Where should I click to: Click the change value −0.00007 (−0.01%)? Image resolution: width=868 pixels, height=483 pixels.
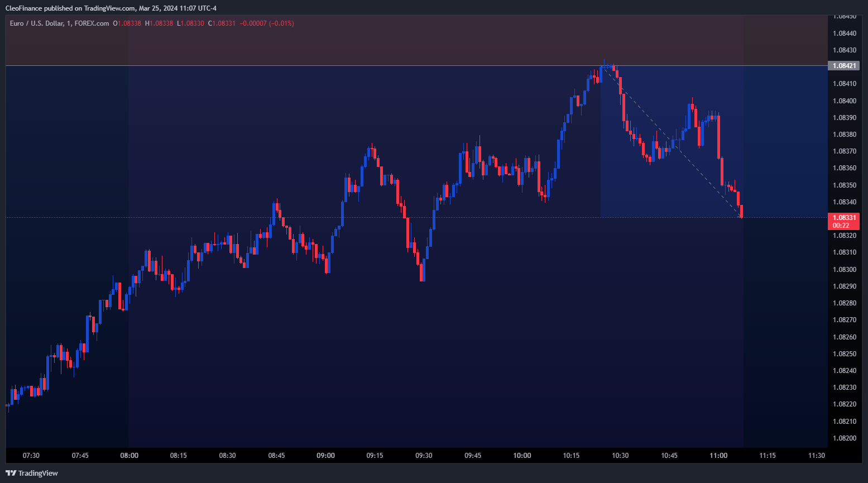pos(266,23)
